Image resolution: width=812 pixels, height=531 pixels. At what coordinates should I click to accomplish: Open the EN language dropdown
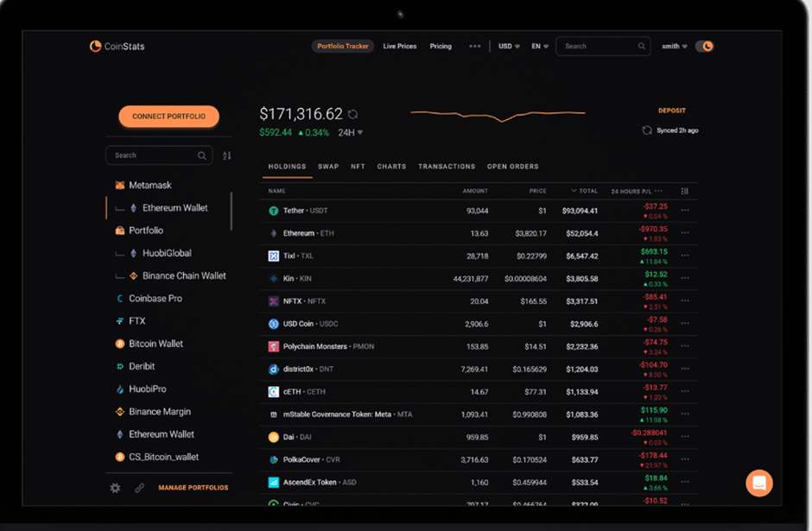tap(539, 46)
